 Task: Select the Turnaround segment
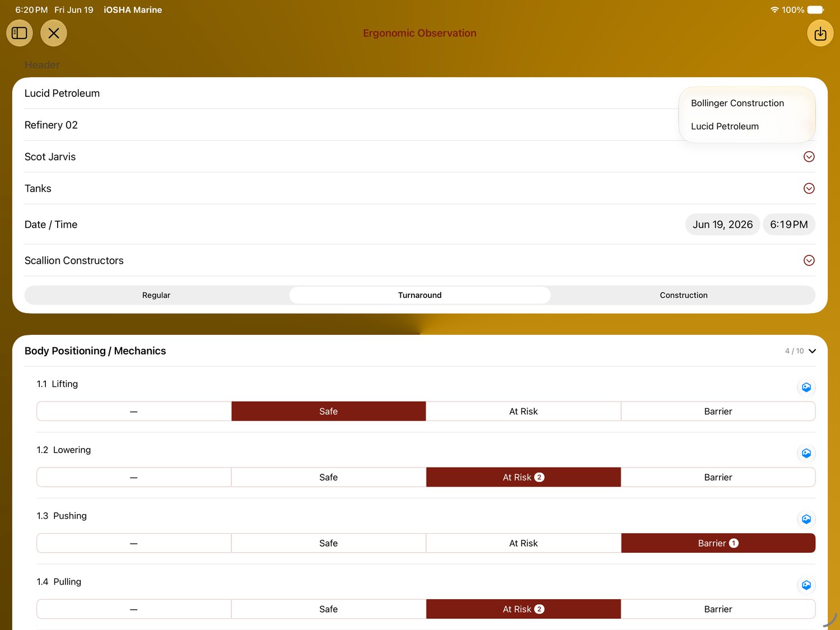pyautogui.click(x=420, y=295)
